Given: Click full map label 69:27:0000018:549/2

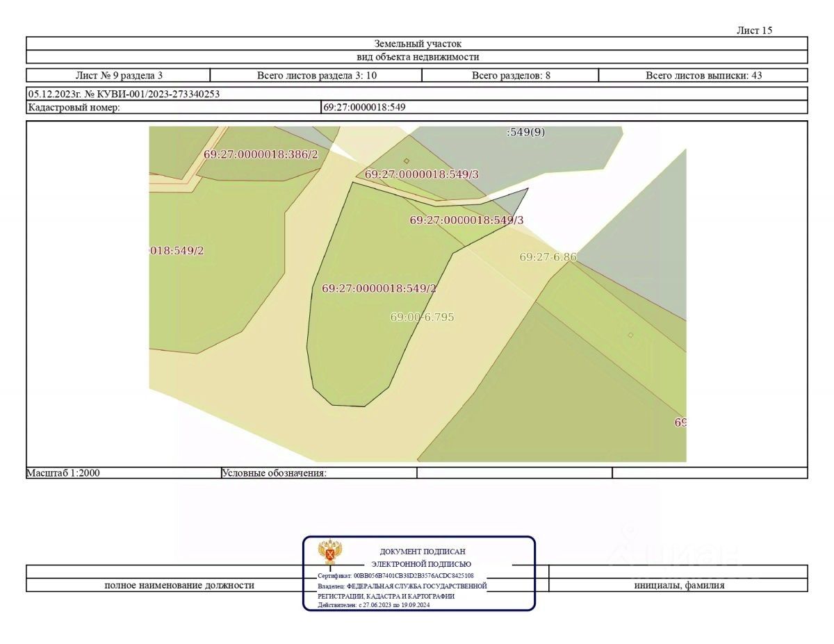Looking at the screenshot, I should [379, 288].
